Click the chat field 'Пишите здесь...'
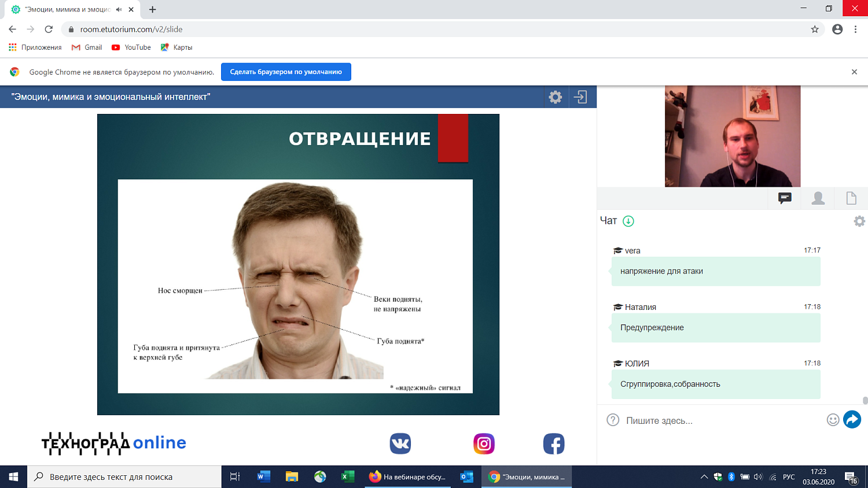The width and height of the screenshot is (868, 488). tap(723, 420)
